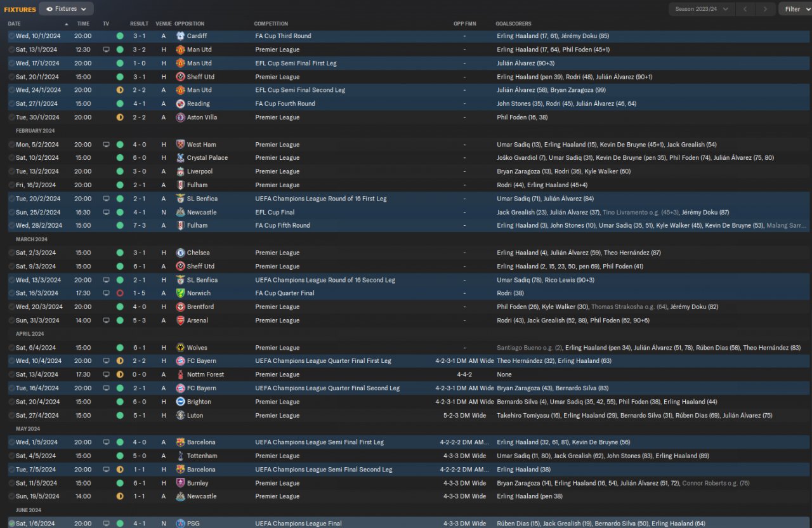The image size is (812, 528).
Task: Sort by the TIME column header
Action: coord(83,24)
